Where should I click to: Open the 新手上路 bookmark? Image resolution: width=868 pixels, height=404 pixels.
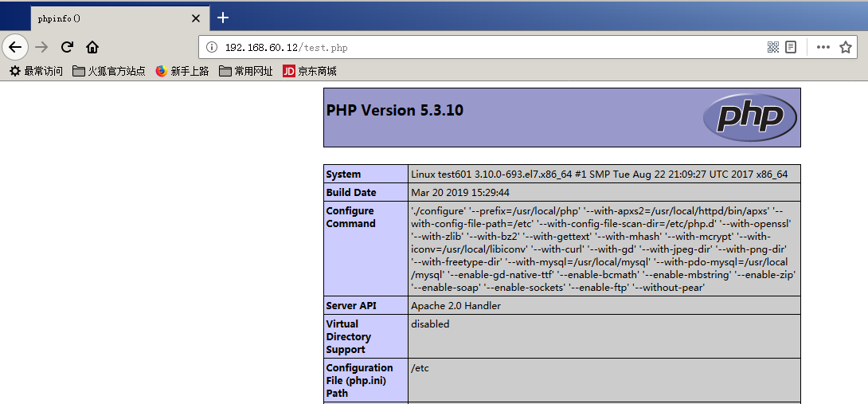182,71
